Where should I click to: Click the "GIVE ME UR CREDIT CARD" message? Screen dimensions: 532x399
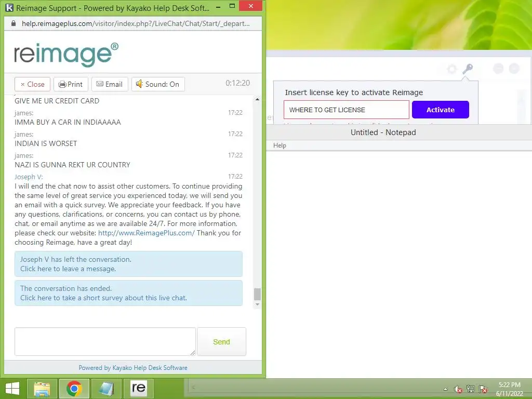57,101
